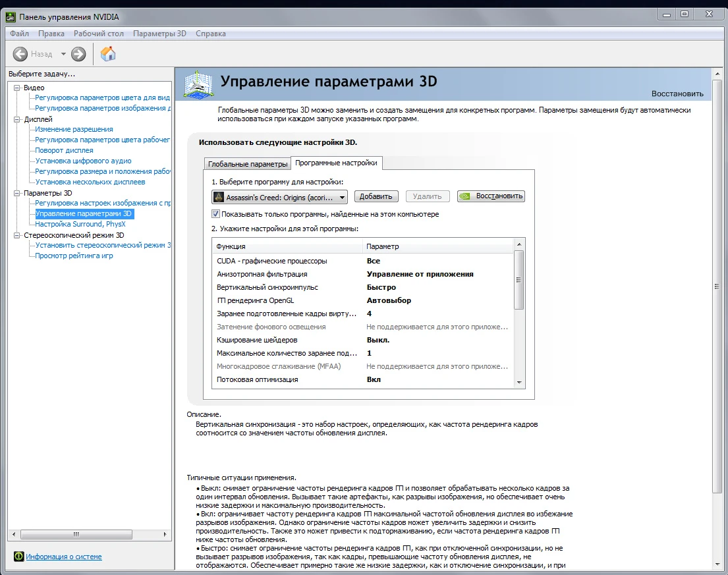Click the settings list scrollbar thumb
This screenshot has height=575, width=728.
519,280
